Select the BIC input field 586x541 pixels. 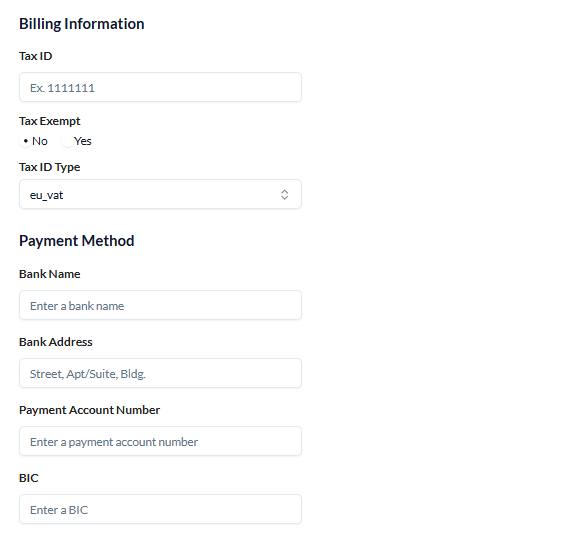click(x=160, y=509)
